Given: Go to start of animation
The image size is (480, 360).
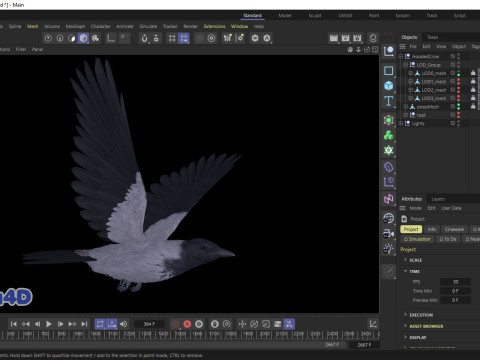Looking at the screenshot, I should point(14,324).
